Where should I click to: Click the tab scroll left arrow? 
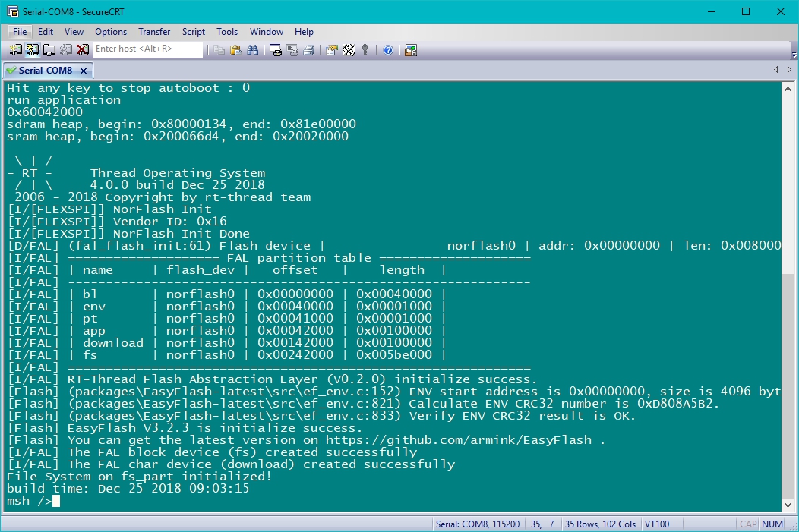coord(775,70)
